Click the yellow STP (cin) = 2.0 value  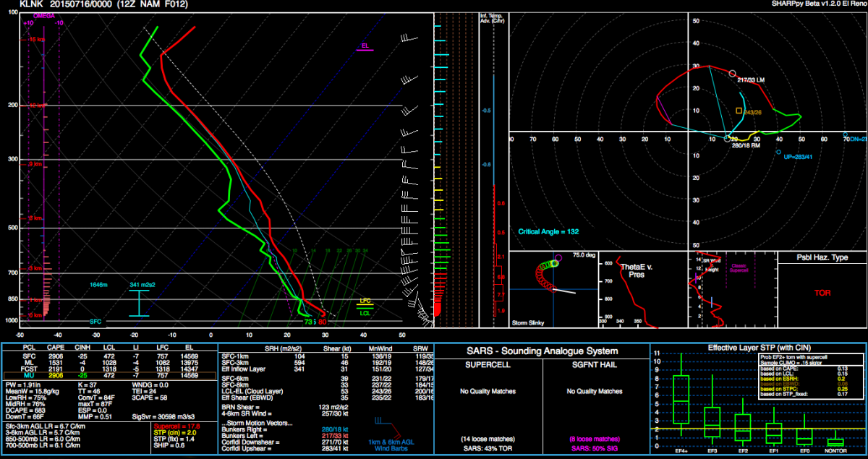(174, 434)
